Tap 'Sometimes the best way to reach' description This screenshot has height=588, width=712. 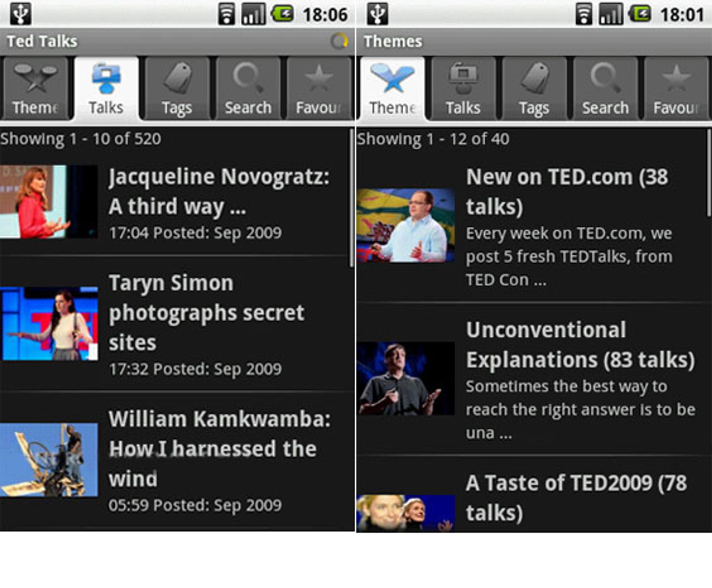(581, 410)
